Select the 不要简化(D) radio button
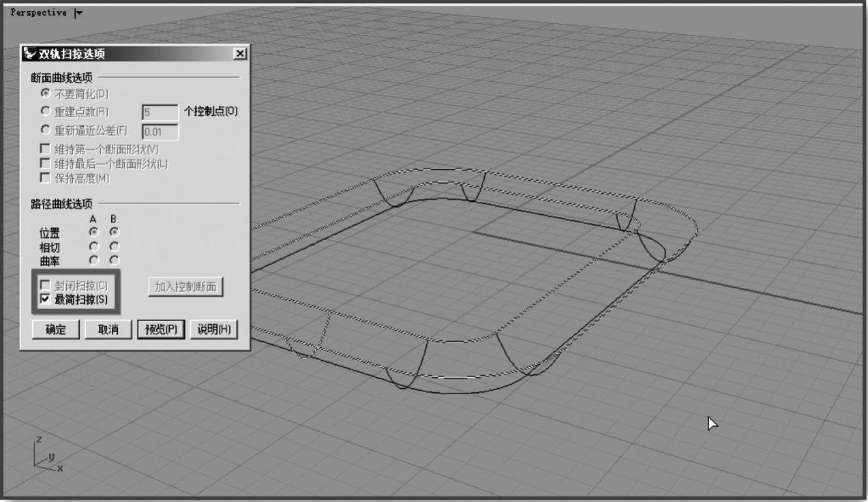This screenshot has width=868, height=502. point(46,93)
